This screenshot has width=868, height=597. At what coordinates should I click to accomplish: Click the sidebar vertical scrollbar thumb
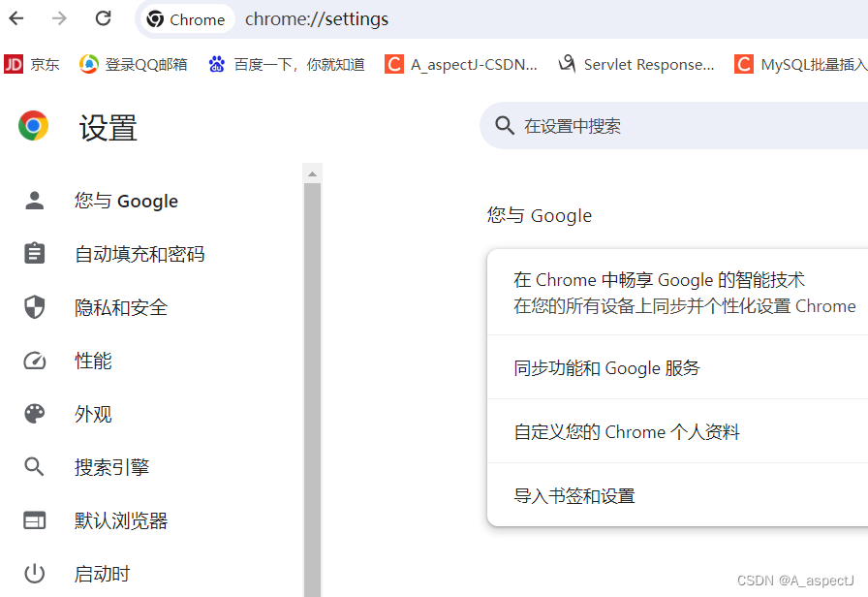[x=312, y=390]
